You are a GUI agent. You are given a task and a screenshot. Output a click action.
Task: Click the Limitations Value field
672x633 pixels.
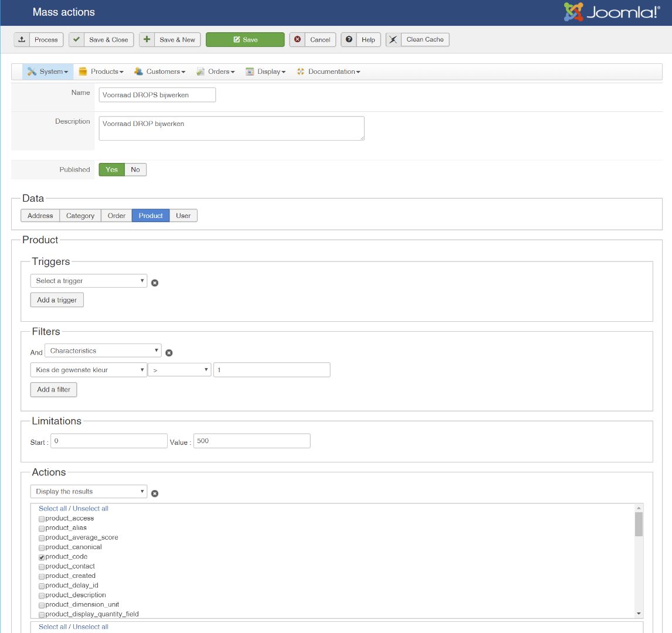click(252, 441)
